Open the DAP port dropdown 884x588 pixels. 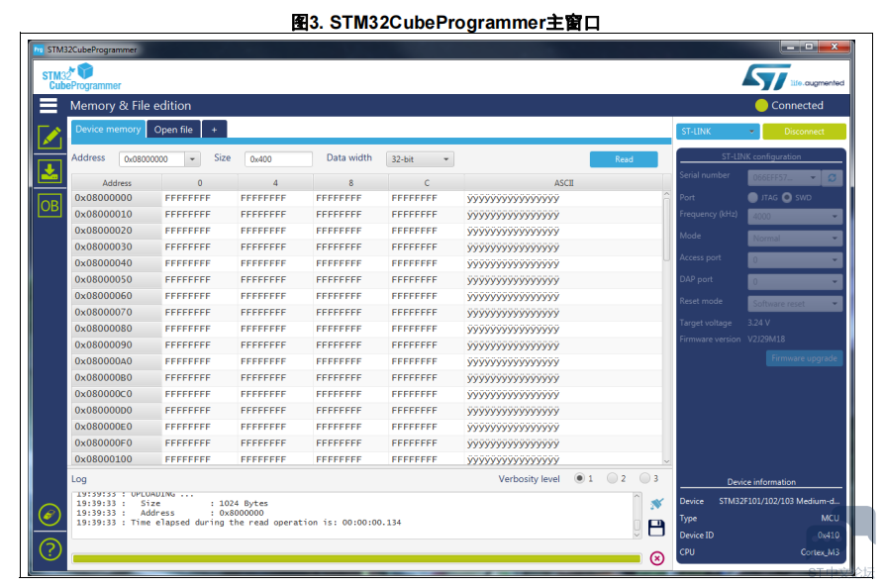click(x=795, y=282)
